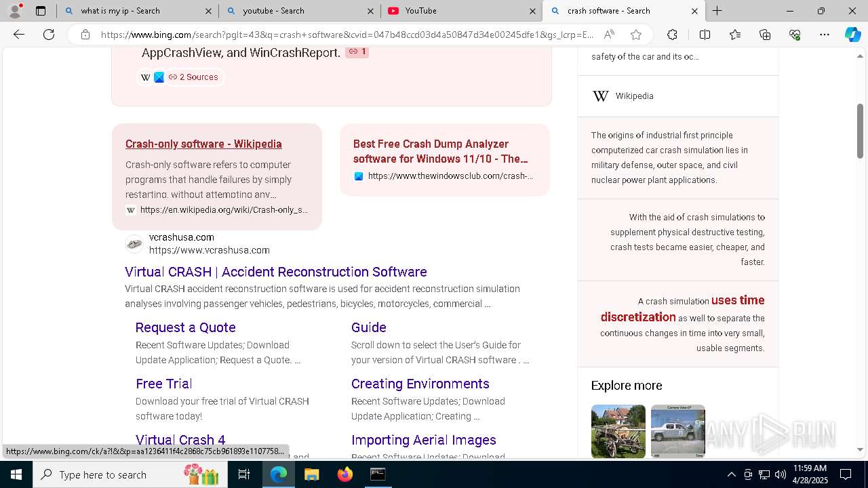
Task: Show hidden system tray icons
Action: click(731, 474)
